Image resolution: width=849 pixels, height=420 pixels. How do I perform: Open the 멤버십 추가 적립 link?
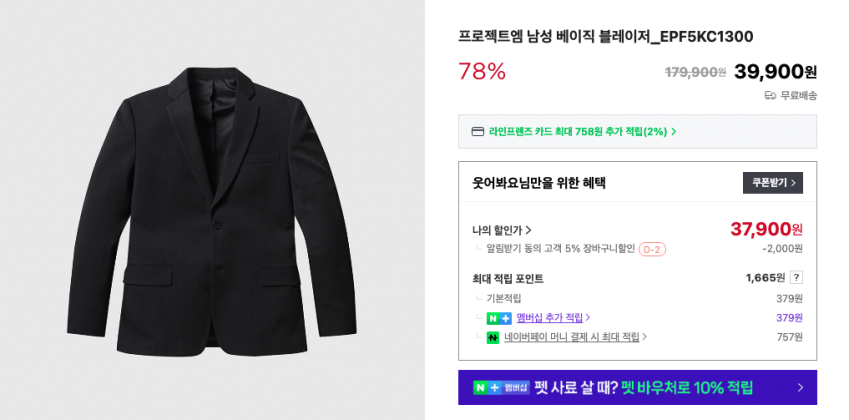(x=549, y=318)
